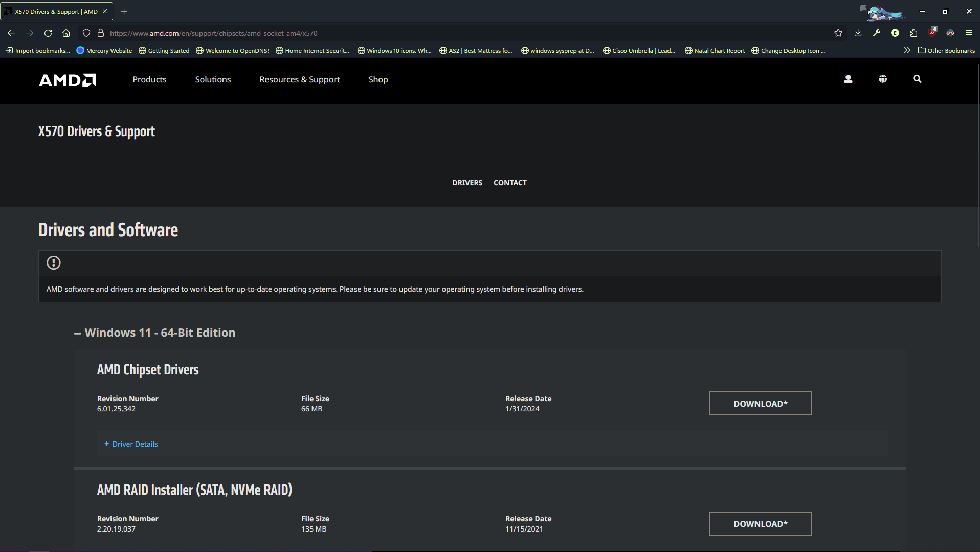980x552 pixels.
Task: Open the Natal Chart Report bookmark
Action: (x=715, y=51)
